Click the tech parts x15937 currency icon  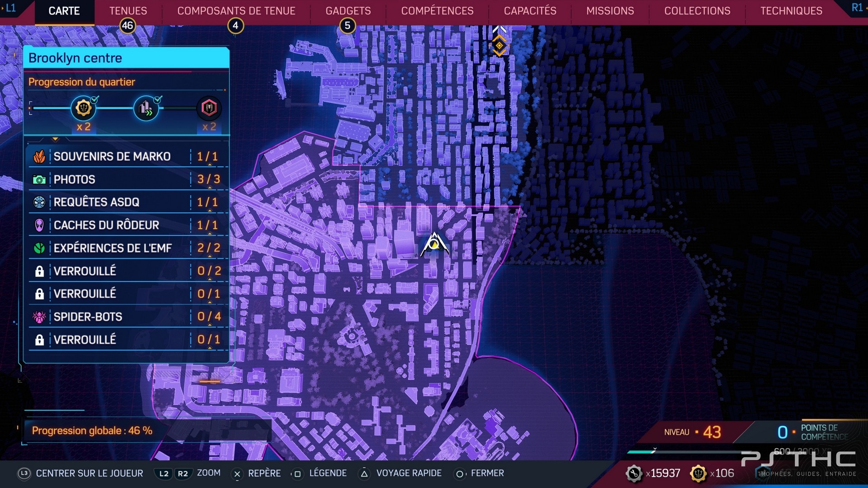coord(634,474)
